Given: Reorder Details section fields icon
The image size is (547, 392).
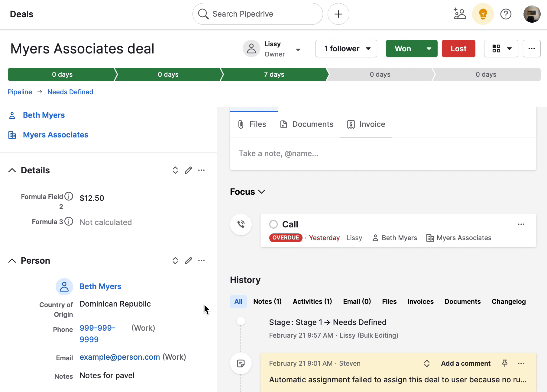Looking at the screenshot, I should [x=175, y=170].
